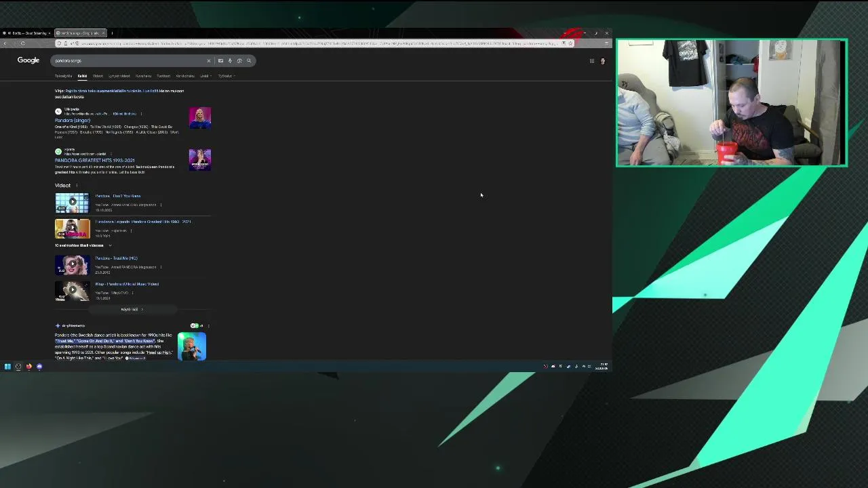Play the Pandora Legends video thumbnail
Viewport: 868px width, 488px height.
72,228
